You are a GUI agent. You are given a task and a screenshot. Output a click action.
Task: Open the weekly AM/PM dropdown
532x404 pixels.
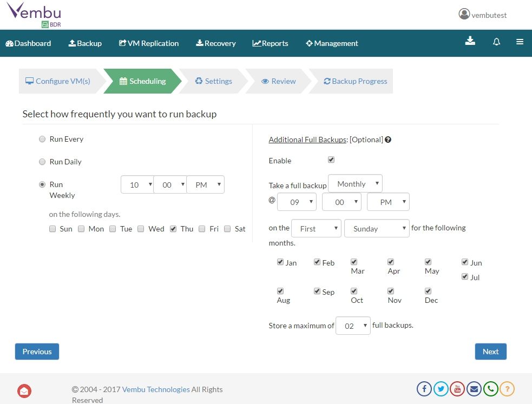click(205, 185)
